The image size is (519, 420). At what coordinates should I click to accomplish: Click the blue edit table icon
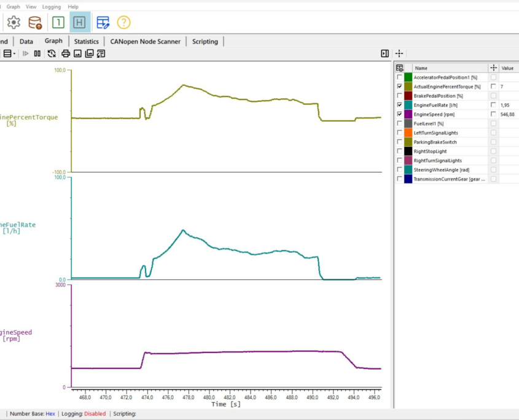click(x=103, y=23)
